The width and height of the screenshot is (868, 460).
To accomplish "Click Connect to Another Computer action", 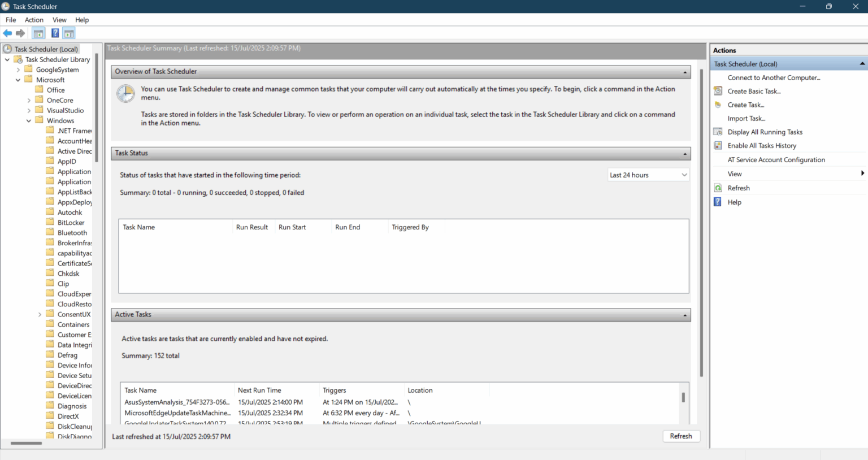I will click(774, 77).
